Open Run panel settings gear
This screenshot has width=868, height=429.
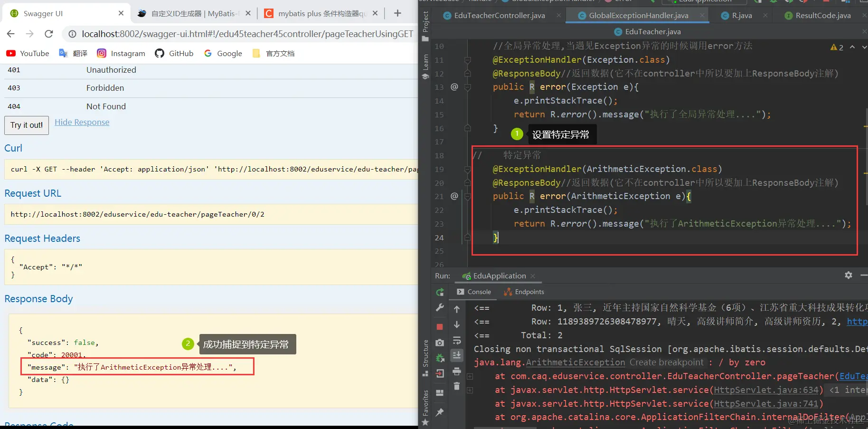coord(849,275)
